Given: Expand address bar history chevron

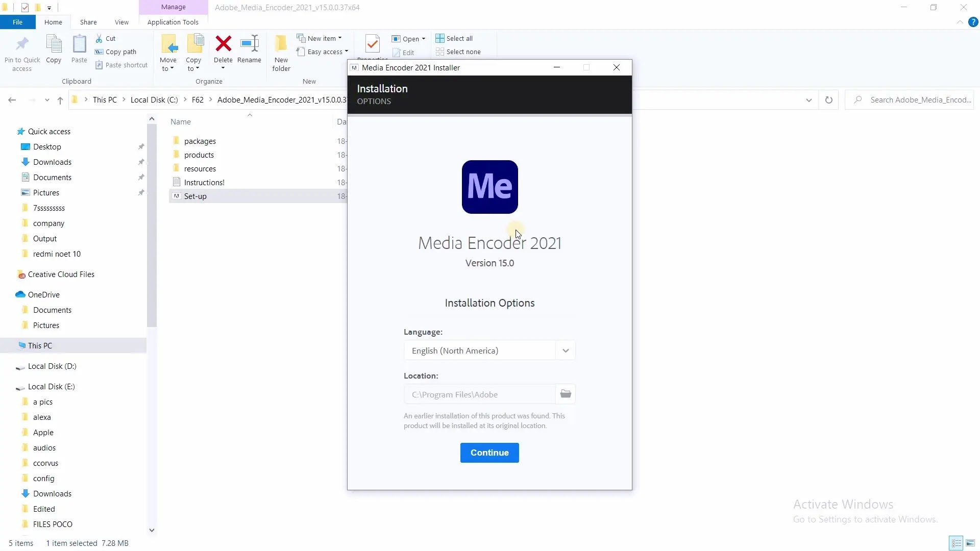Looking at the screenshot, I should pos(809,100).
